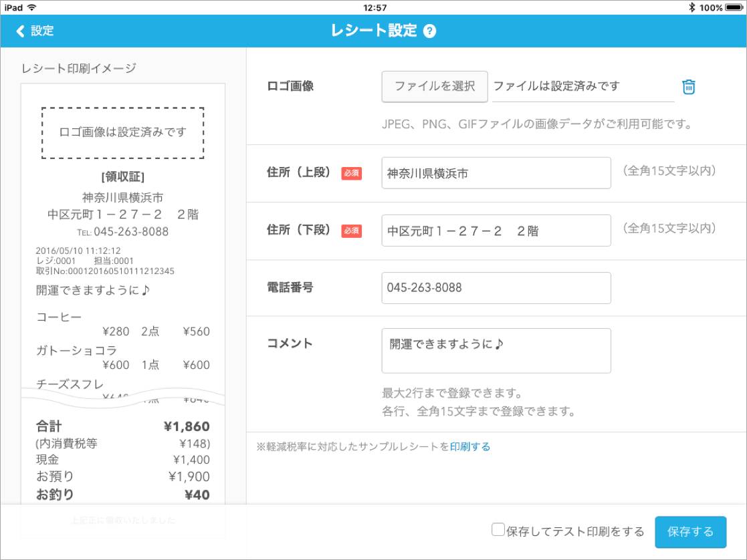Viewport: 747px width, 560px height.
Task: Tap the back chevron beside 設定
Action: click(x=20, y=31)
